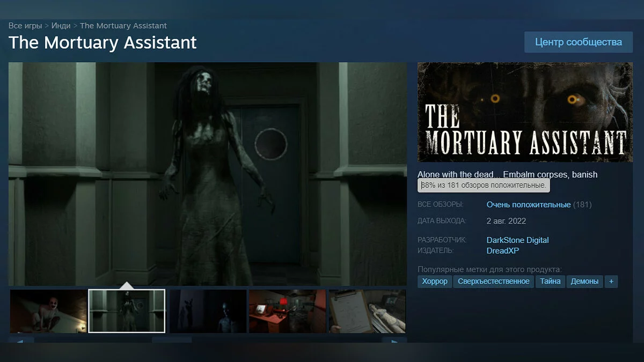Select the red-lit office desk thumbnail

tap(287, 311)
